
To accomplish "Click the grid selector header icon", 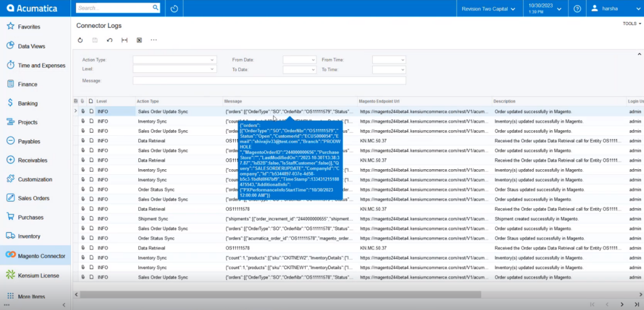I will pyautogui.click(x=75, y=101).
